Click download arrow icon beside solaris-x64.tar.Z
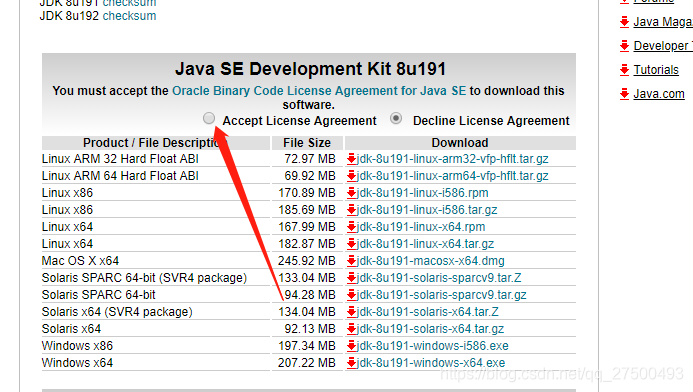693x392 pixels. (x=352, y=312)
